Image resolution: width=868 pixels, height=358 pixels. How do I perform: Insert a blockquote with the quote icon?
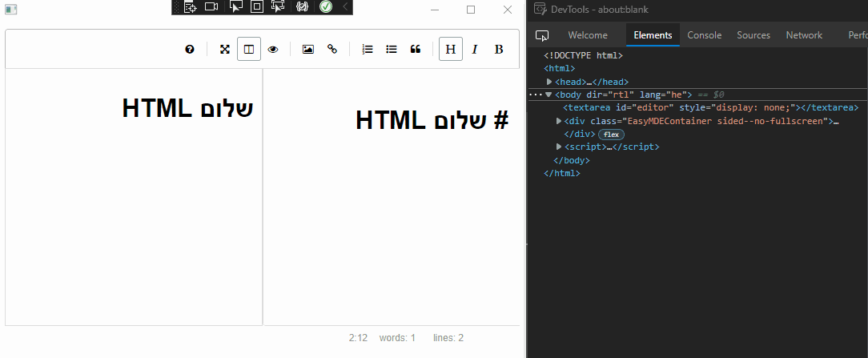(416, 49)
